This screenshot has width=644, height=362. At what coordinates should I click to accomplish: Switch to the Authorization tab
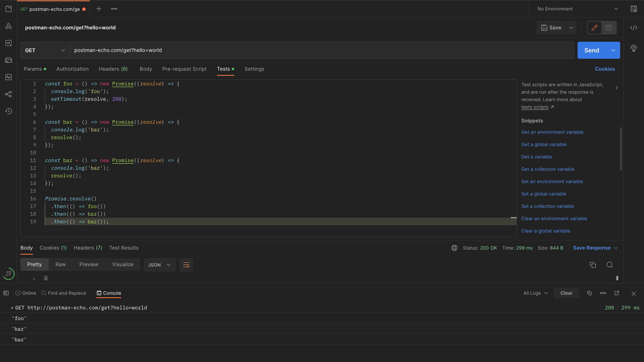tap(72, 69)
